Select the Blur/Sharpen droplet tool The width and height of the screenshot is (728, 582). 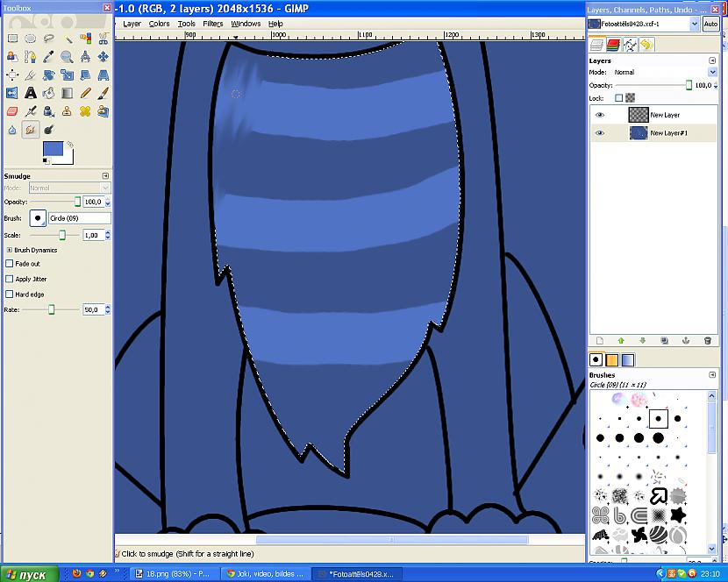pos(12,130)
